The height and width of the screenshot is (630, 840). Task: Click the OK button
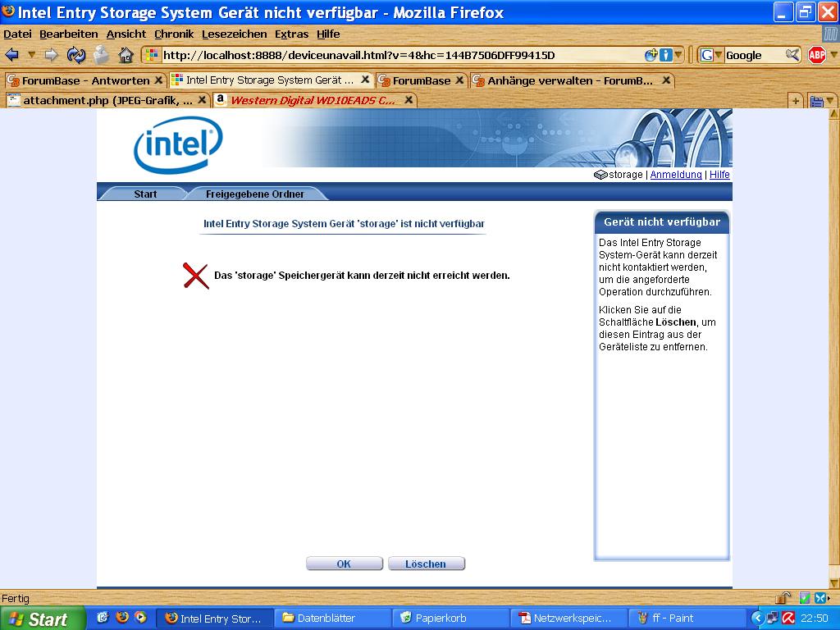pos(344,564)
